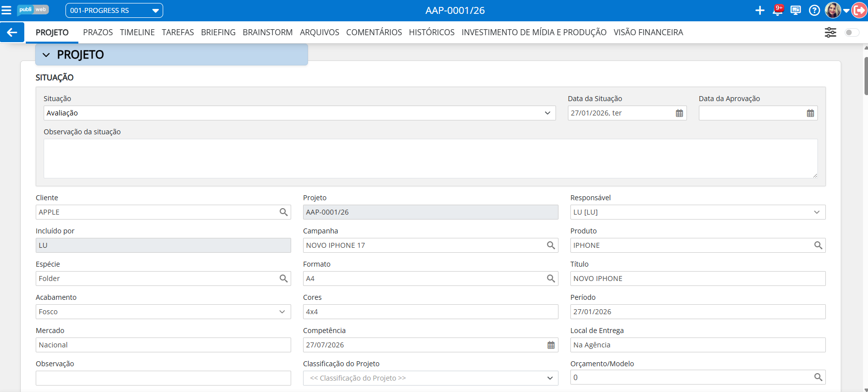Open the user profile avatar menu

click(x=833, y=10)
